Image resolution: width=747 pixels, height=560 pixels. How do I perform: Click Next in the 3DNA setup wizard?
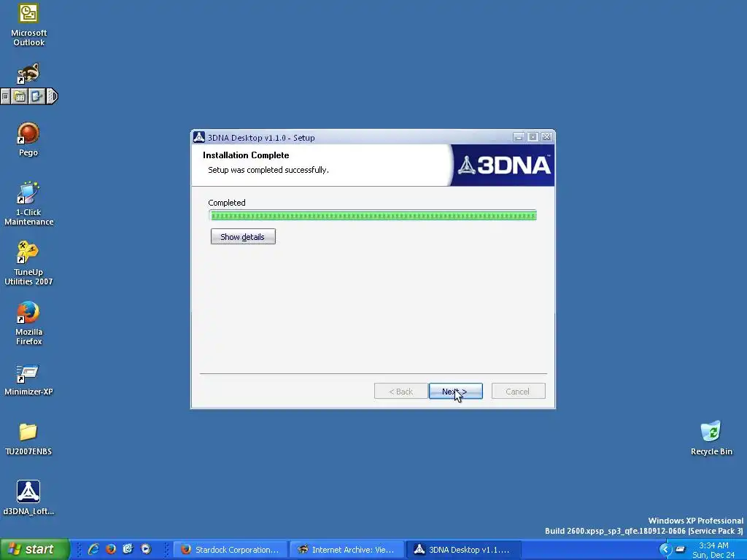[455, 392]
